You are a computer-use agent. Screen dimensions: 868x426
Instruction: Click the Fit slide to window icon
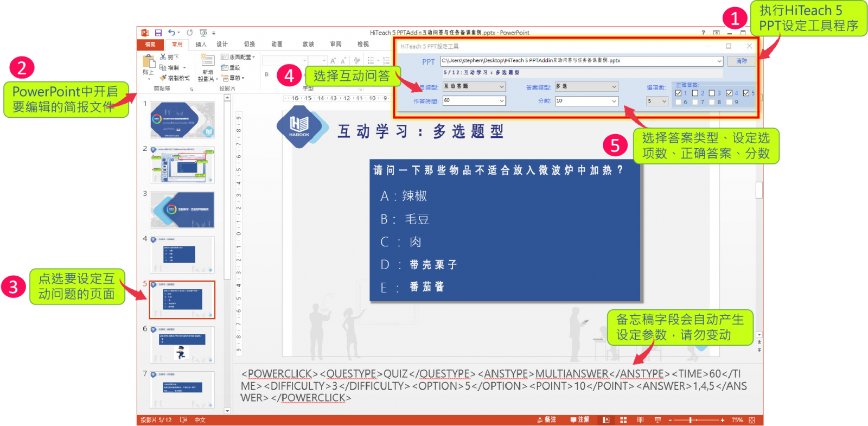point(752,420)
